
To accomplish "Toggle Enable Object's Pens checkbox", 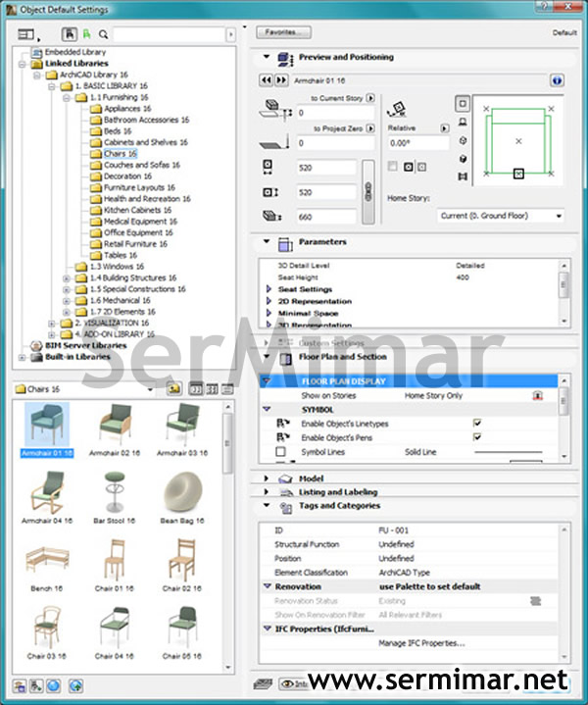I will coord(477,436).
